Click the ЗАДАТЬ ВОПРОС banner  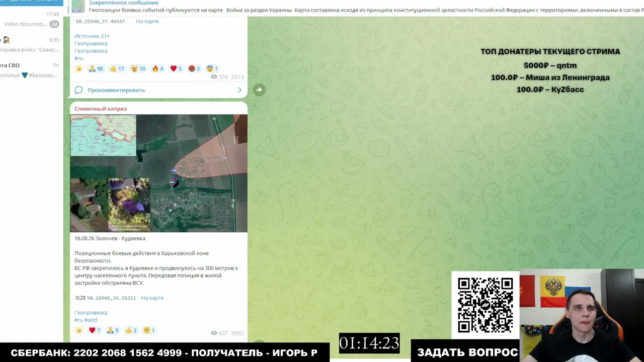(x=467, y=352)
